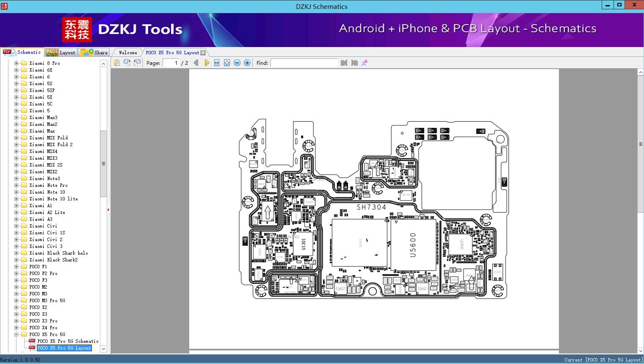Expand the Xiaomi MIX Fold 2 node

17,144
